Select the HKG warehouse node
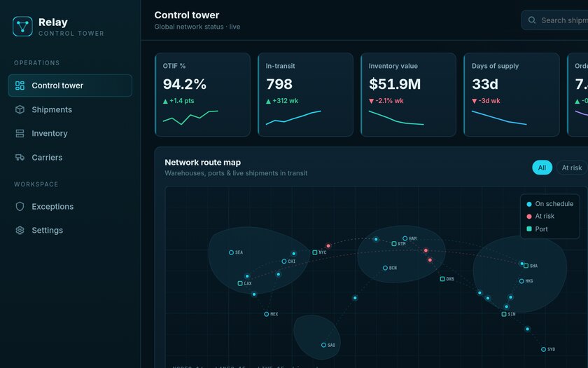The height and width of the screenshot is (368, 588). (521, 281)
